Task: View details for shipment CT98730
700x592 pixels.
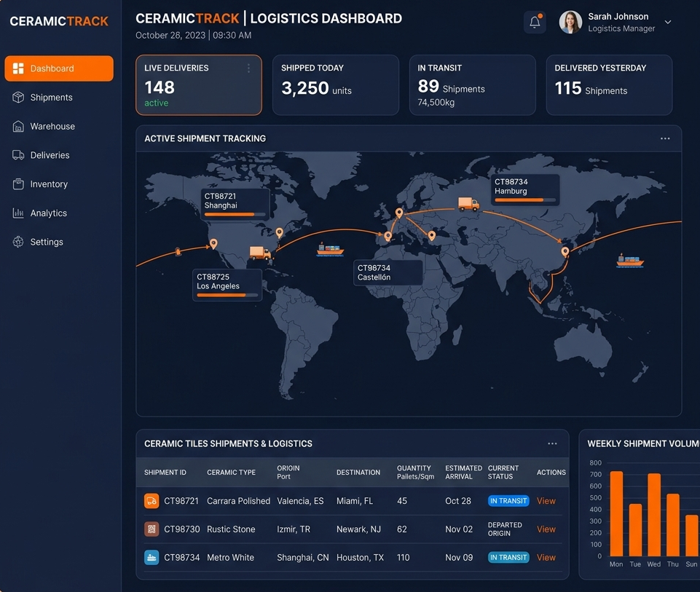Action: point(546,529)
